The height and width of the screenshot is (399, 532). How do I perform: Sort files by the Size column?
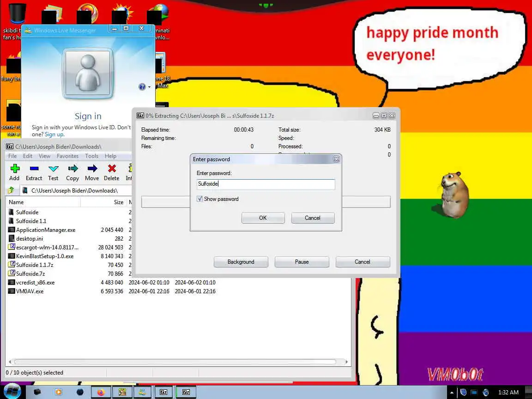pos(103,202)
